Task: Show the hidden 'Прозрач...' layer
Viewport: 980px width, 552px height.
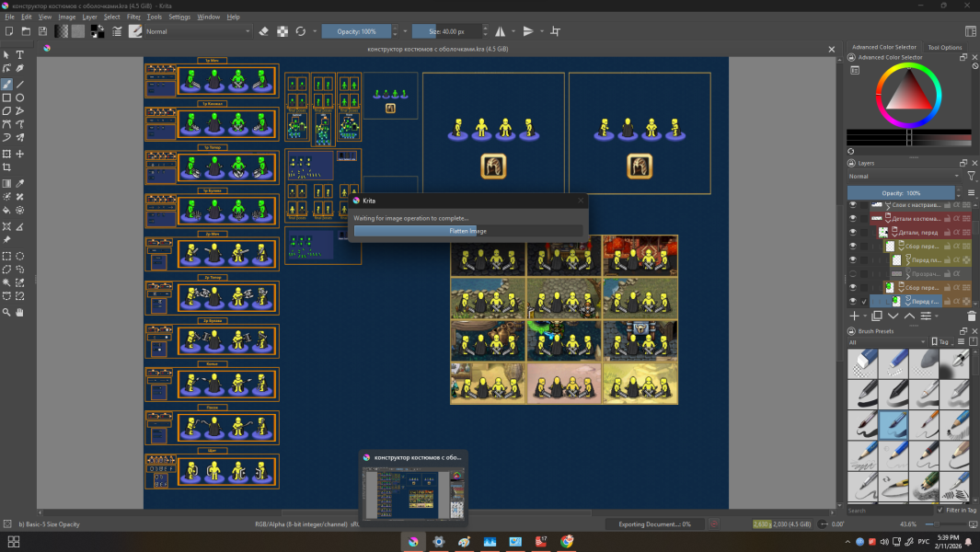Action: (x=852, y=273)
